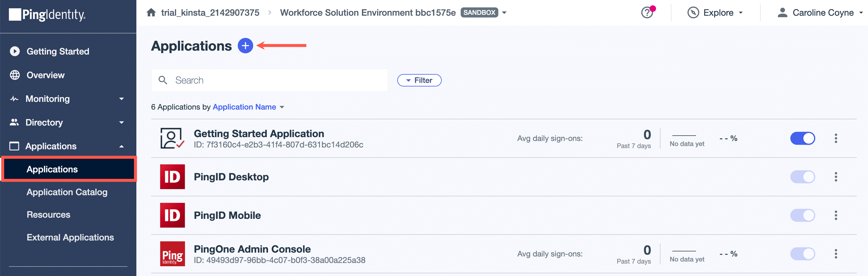The image size is (868, 276).
Task: Click the Add Application plus icon
Action: coord(245,46)
